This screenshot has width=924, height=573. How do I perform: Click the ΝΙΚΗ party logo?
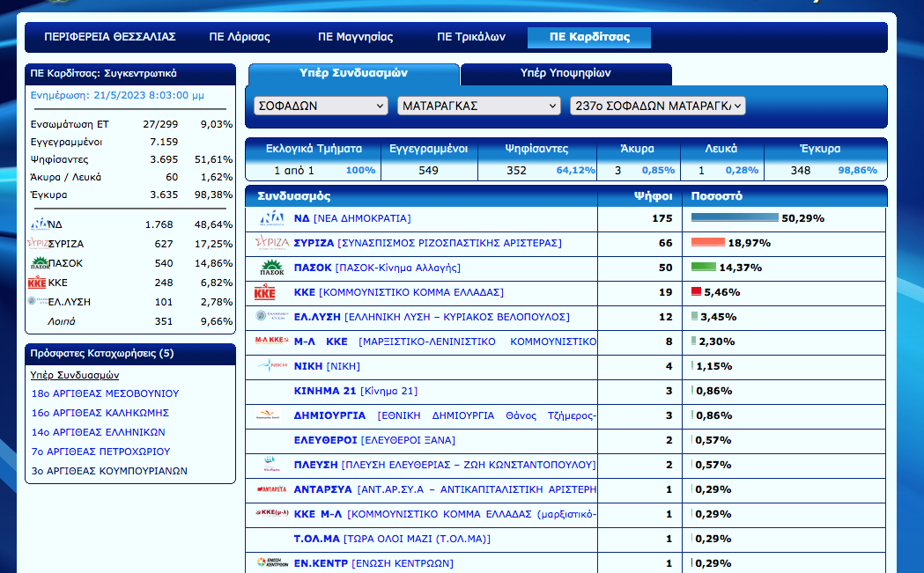[x=270, y=366]
